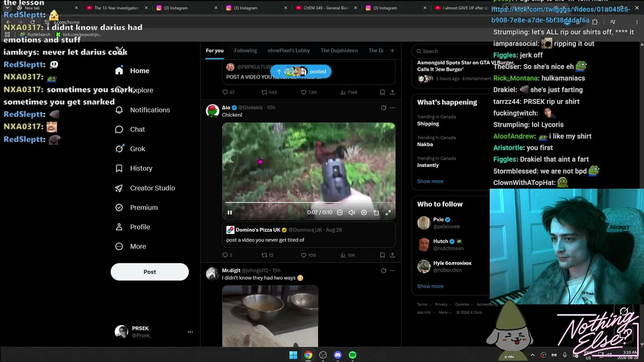Open the quoted Domino's Pizza UK post
Image resolution: width=644 pixels, height=362 pixels.
[309, 235]
